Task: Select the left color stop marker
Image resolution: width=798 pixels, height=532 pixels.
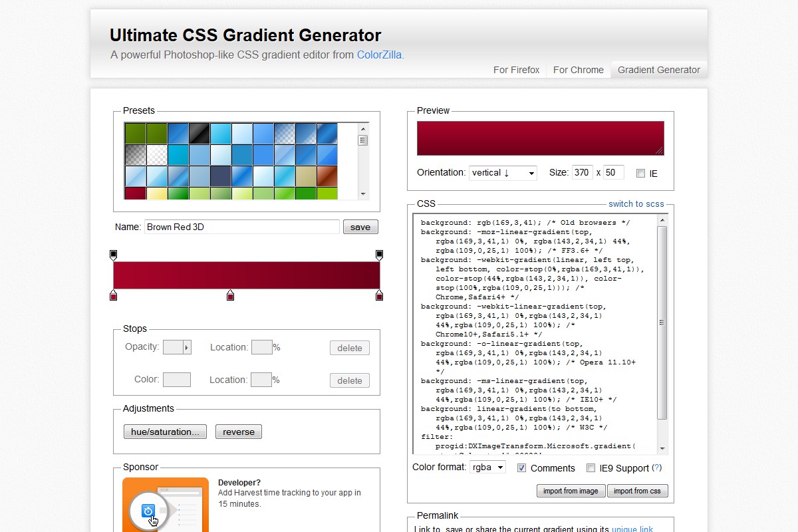Action: point(113,295)
